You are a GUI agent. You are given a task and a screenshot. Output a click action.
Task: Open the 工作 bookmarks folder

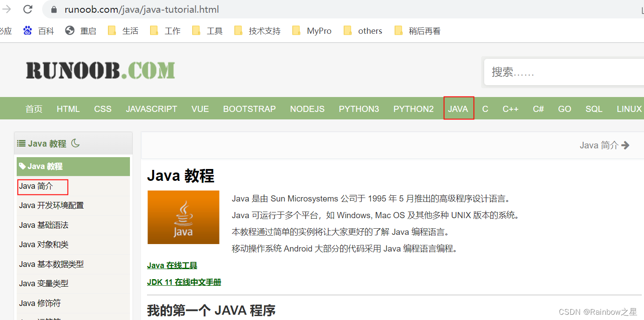[165, 31]
